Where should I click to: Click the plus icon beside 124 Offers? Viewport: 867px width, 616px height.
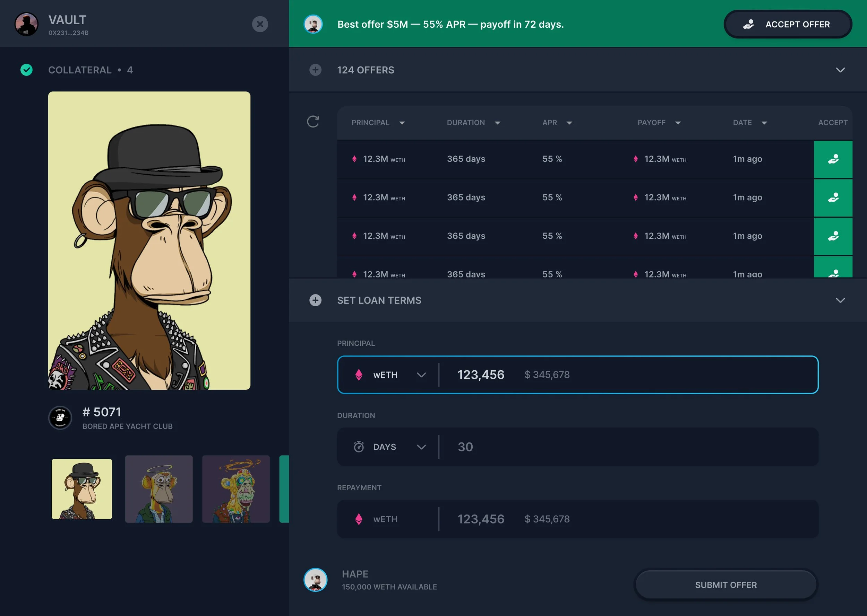coord(315,70)
